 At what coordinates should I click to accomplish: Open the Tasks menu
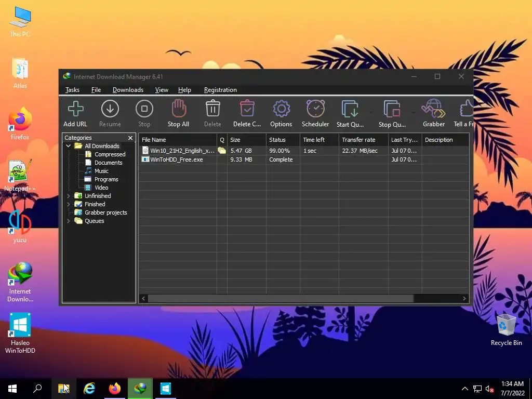72,90
